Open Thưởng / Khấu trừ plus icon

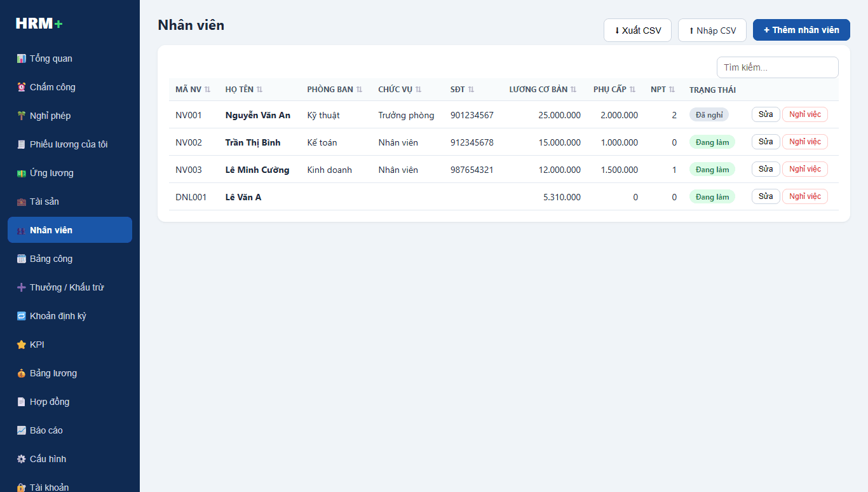(x=21, y=287)
